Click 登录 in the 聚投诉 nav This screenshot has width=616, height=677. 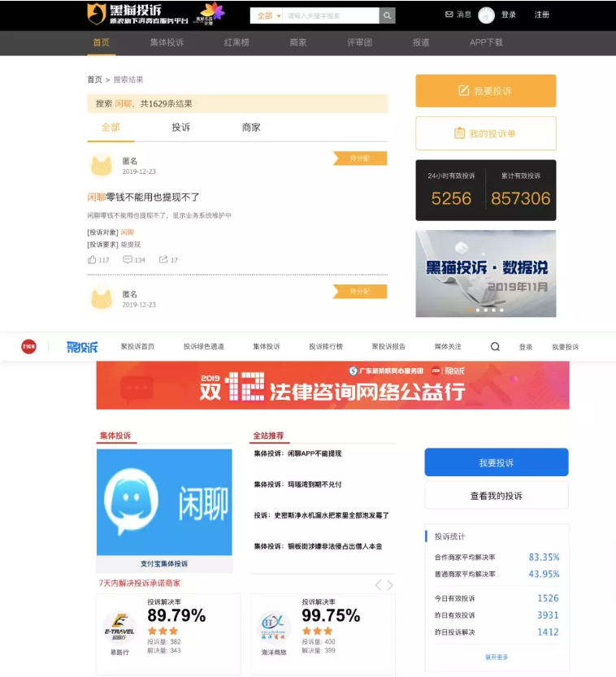click(526, 347)
